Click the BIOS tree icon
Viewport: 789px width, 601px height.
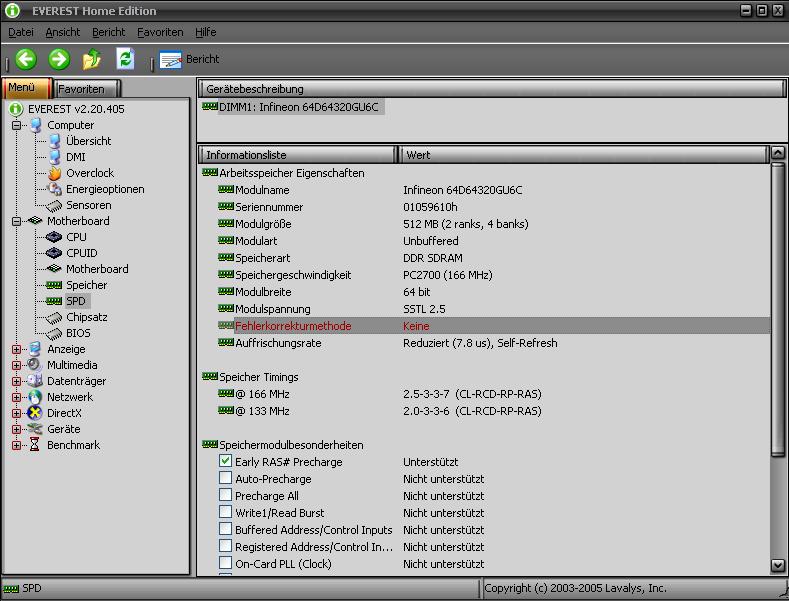[x=54, y=334]
